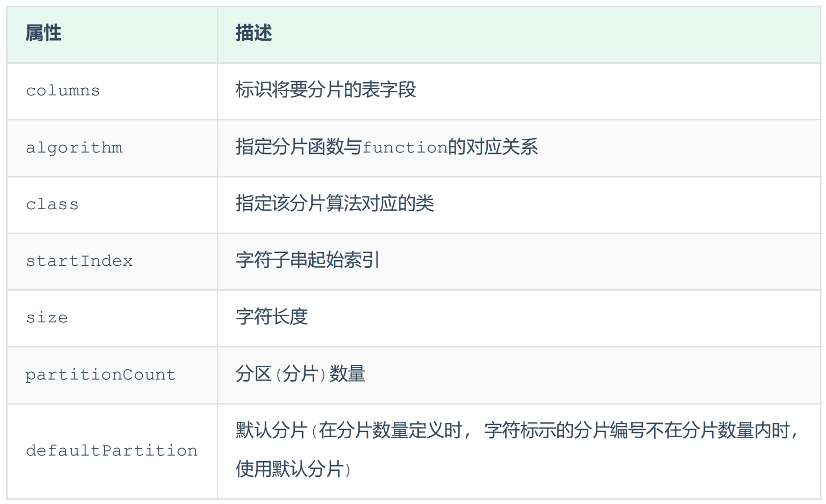826x504 pixels.
Task: Click the text 指定分片函数与
Action: coord(298,147)
